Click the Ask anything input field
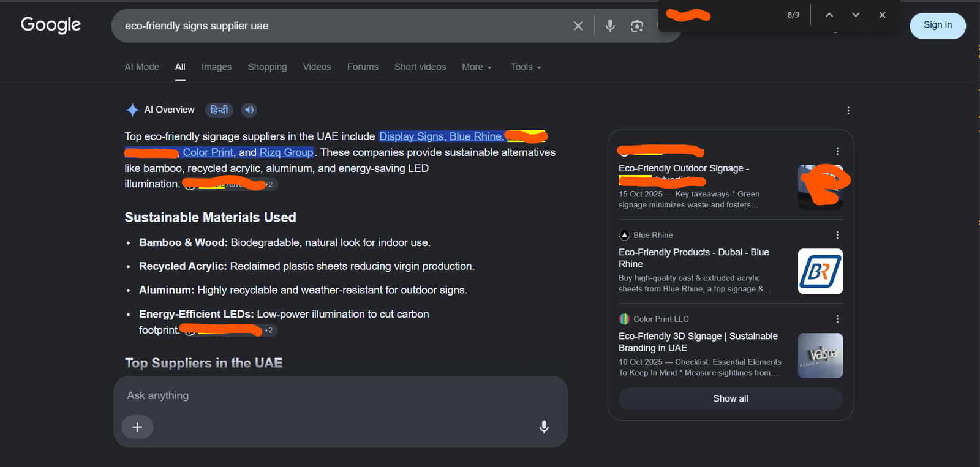 (341, 395)
